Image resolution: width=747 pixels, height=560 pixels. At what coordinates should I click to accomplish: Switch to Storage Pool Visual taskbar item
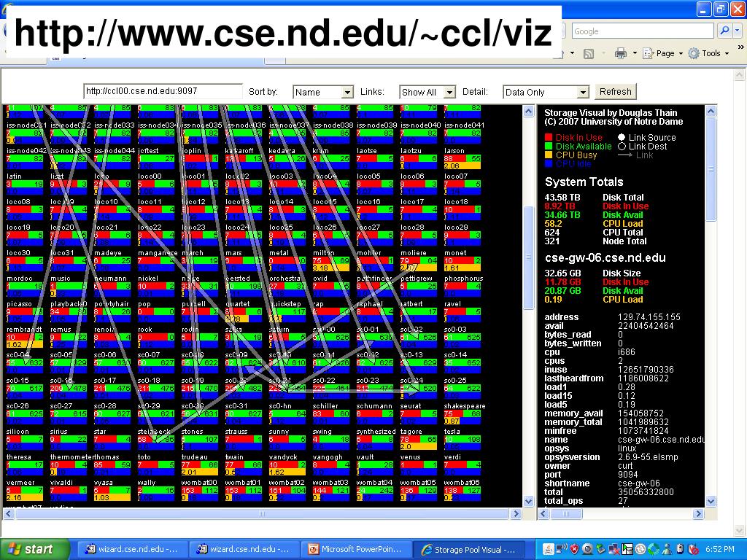[x=469, y=550]
